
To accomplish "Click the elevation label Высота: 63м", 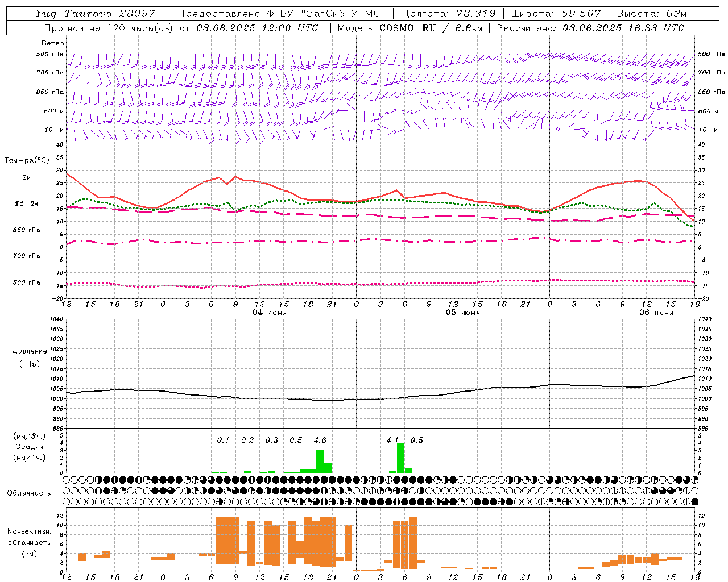I will [651, 14].
